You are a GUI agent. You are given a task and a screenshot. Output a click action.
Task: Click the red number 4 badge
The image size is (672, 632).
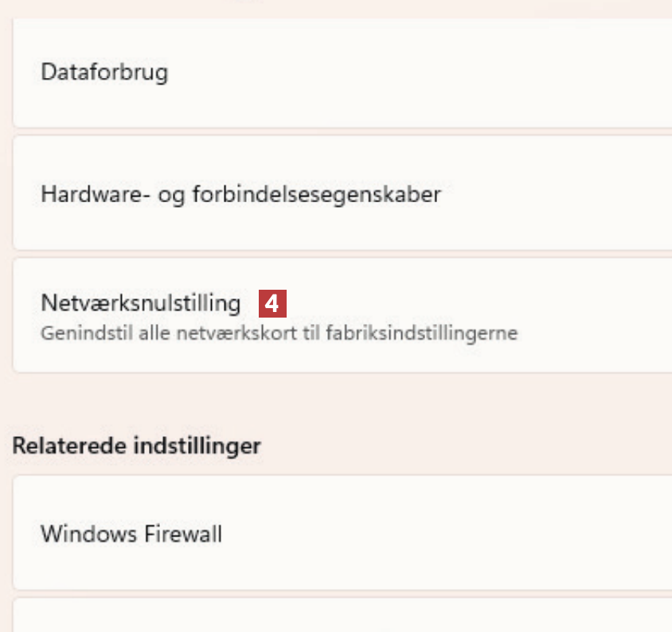pos(272,303)
